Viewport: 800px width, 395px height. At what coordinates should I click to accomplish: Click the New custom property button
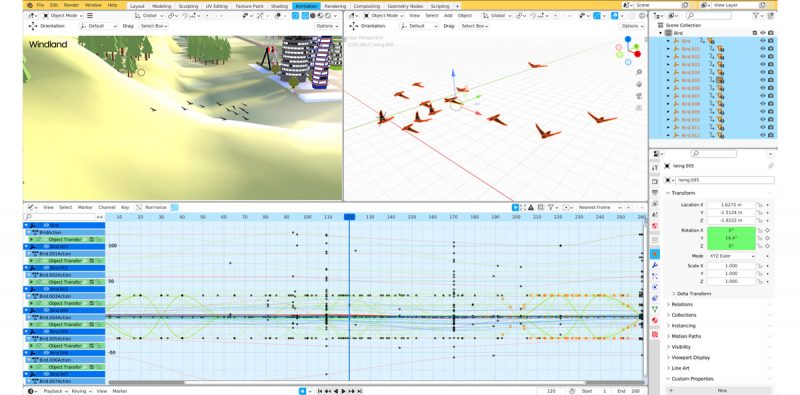(722, 390)
